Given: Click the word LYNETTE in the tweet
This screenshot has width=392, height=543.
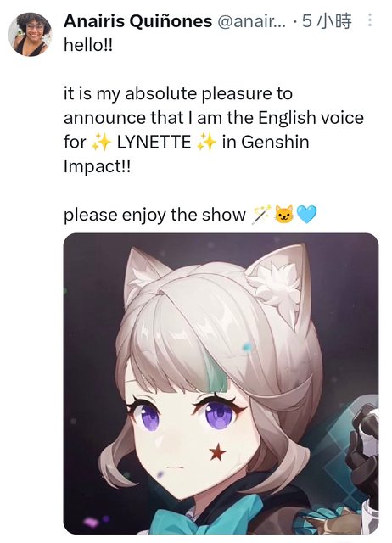Looking at the screenshot, I should 154,143.
